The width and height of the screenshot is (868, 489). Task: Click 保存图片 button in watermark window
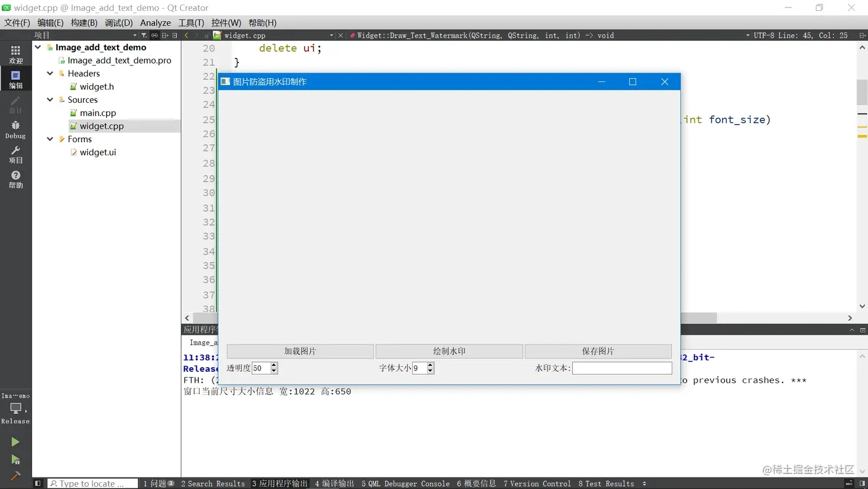(x=598, y=351)
